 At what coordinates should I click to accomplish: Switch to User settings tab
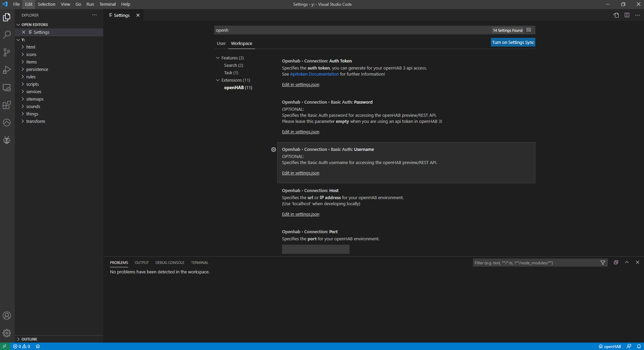(221, 44)
